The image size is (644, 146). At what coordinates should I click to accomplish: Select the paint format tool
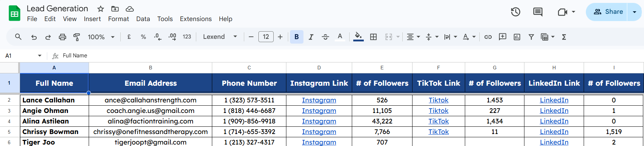[77, 37]
